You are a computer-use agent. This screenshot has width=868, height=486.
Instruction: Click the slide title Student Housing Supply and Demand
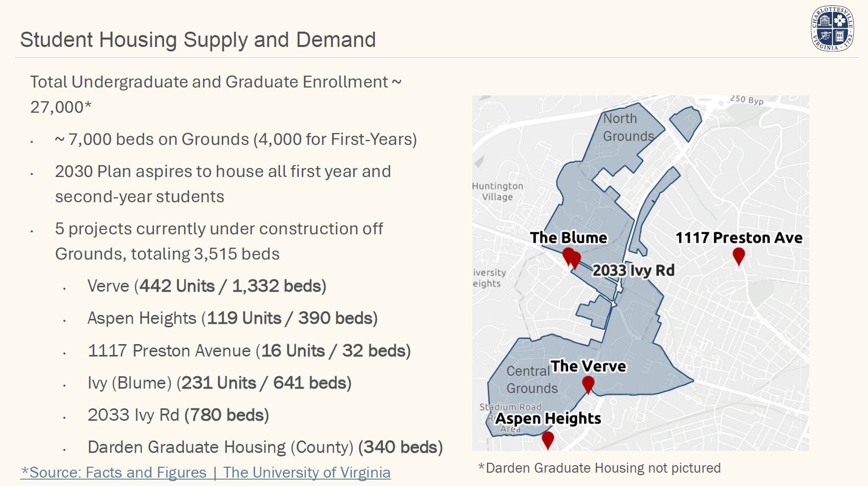(x=198, y=40)
